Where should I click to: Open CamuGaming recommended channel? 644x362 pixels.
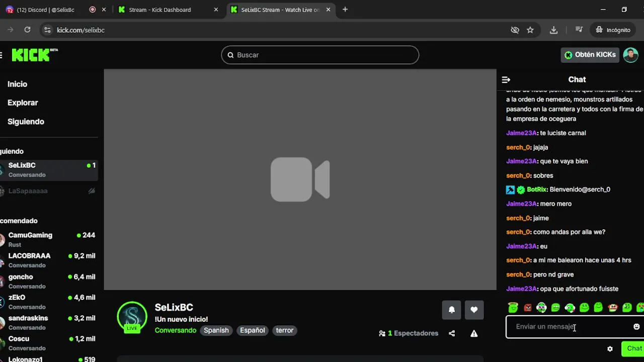49,240
